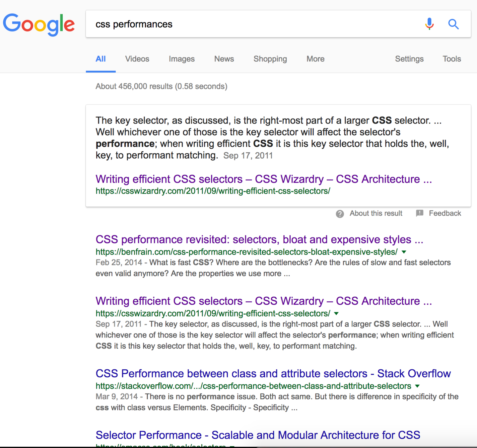The width and height of the screenshot is (477, 448).
Task: Click the Google logo
Action: point(39,24)
